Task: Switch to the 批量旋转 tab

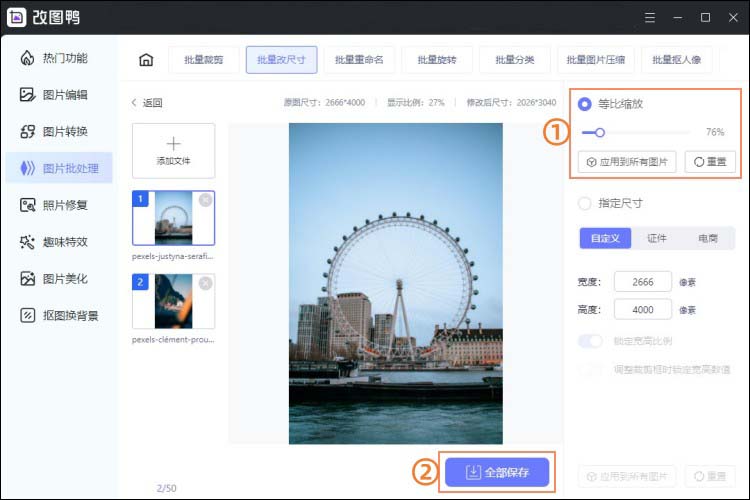Action: 437,60
